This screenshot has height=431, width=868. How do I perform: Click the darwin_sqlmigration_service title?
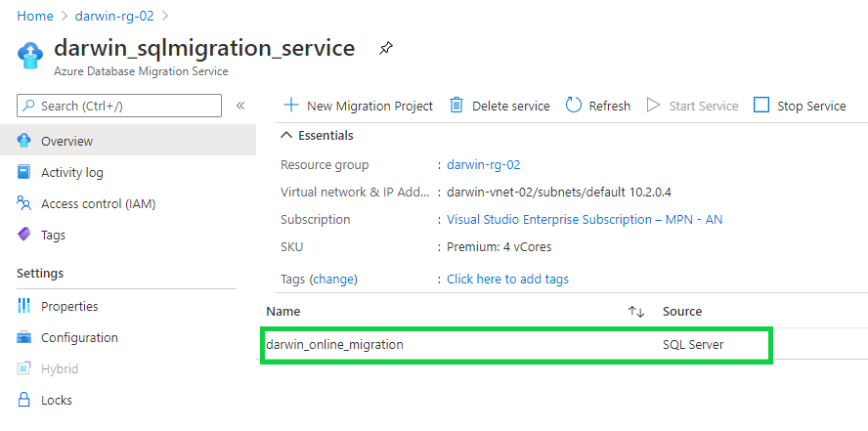[x=204, y=48]
